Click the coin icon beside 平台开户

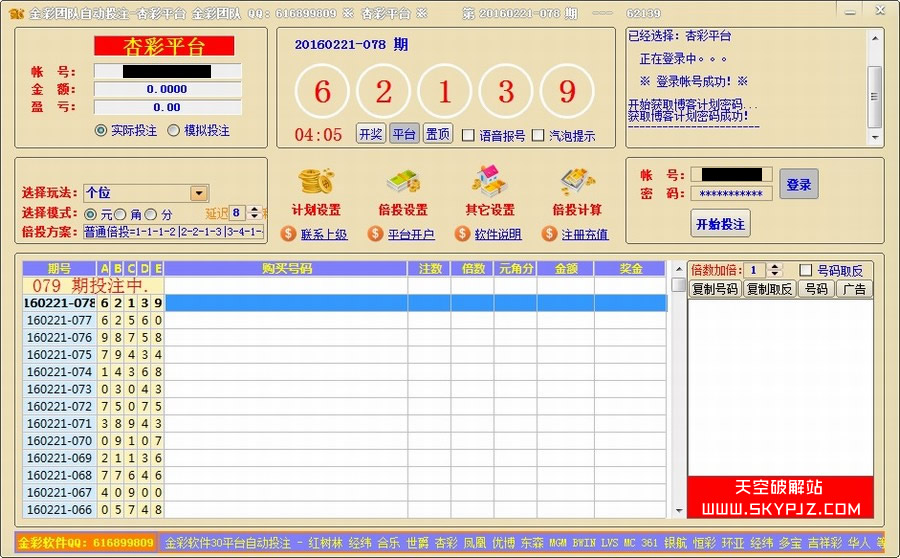(x=375, y=234)
